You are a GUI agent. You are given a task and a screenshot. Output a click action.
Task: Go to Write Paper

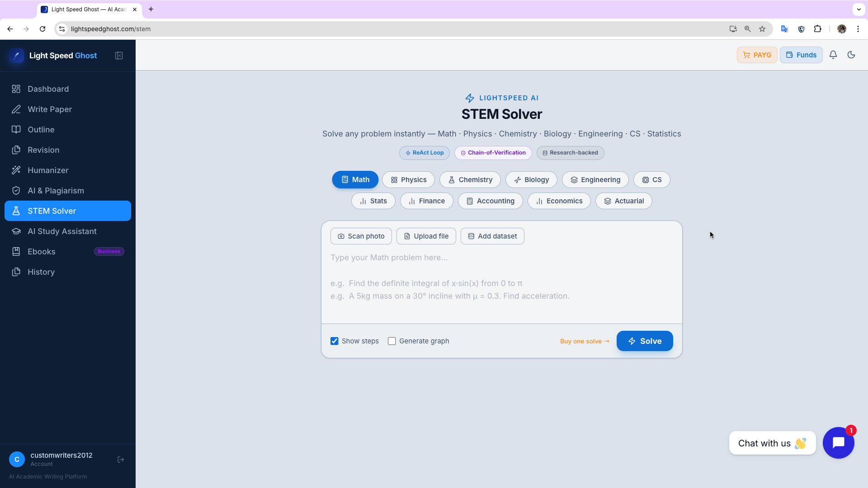coord(68,109)
